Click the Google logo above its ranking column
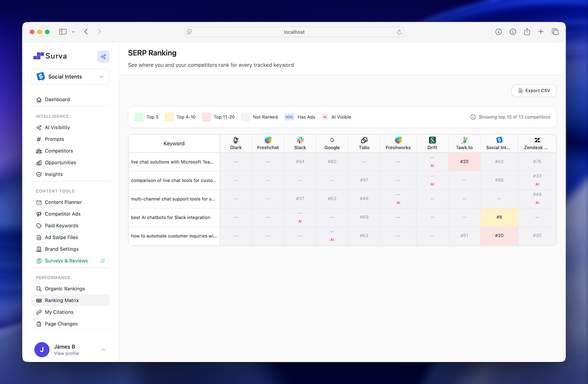This screenshot has width=588, height=384. [x=332, y=140]
